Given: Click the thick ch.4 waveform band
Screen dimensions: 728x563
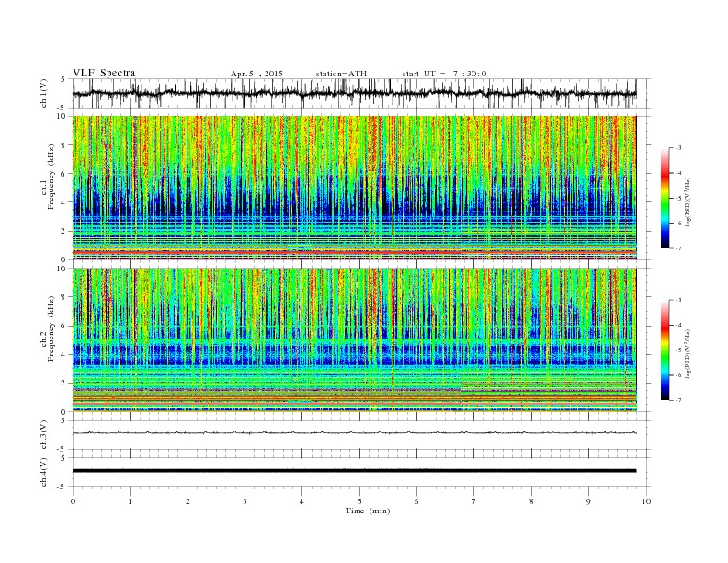Looking at the screenshot, I should tap(354, 471).
